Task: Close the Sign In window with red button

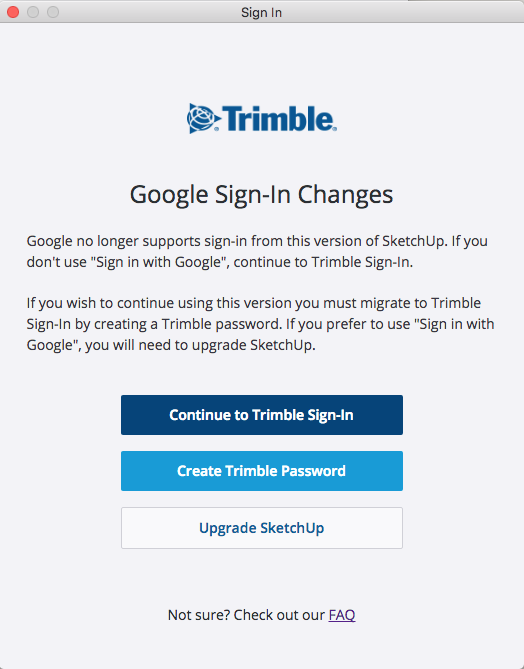Action: 13,12
